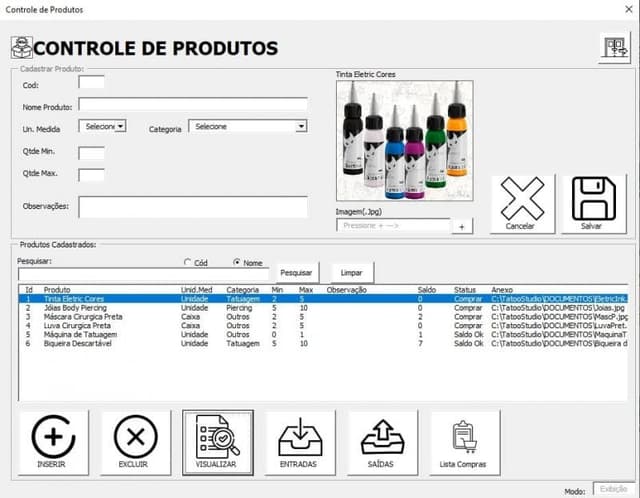This screenshot has width=640, height=498.
Task: Select the Jóias Body Piercing row
Action: (322, 308)
